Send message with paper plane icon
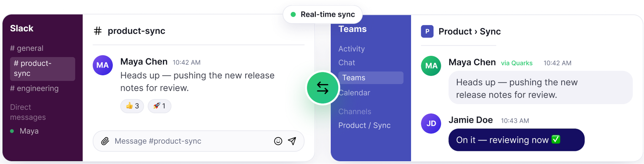The image size is (644, 164). click(x=292, y=141)
